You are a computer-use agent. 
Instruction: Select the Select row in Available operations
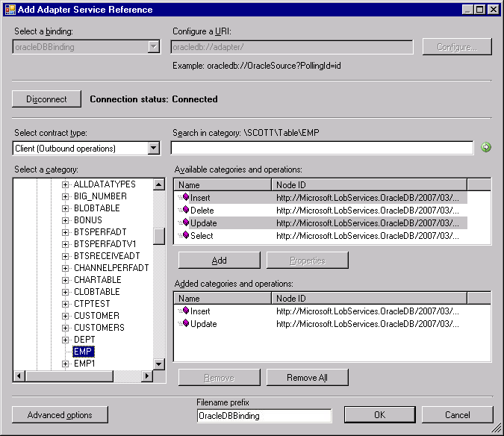[x=322, y=235]
